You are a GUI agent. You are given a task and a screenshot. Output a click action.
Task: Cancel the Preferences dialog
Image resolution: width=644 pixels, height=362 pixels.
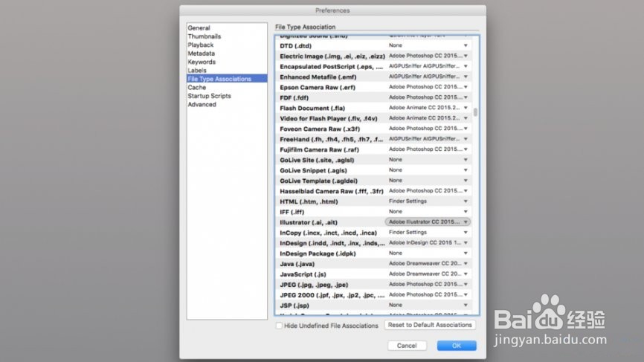[407, 346]
